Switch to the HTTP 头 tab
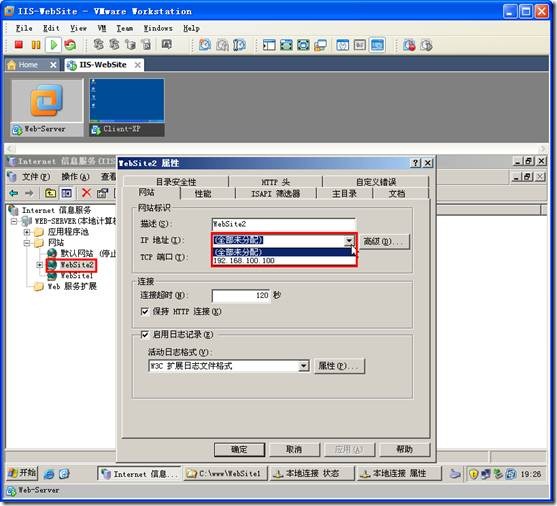The width and height of the screenshot is (557, 506). [276, 182]
